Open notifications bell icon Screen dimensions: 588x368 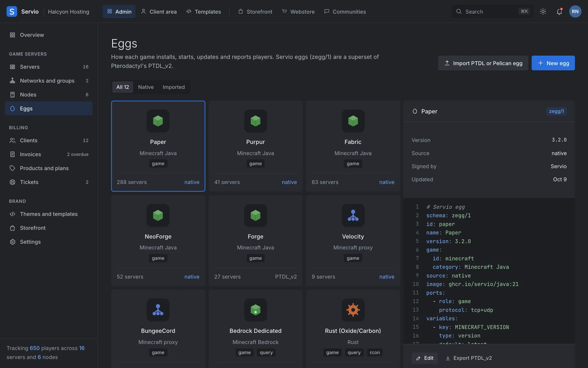tap(559, 11)
